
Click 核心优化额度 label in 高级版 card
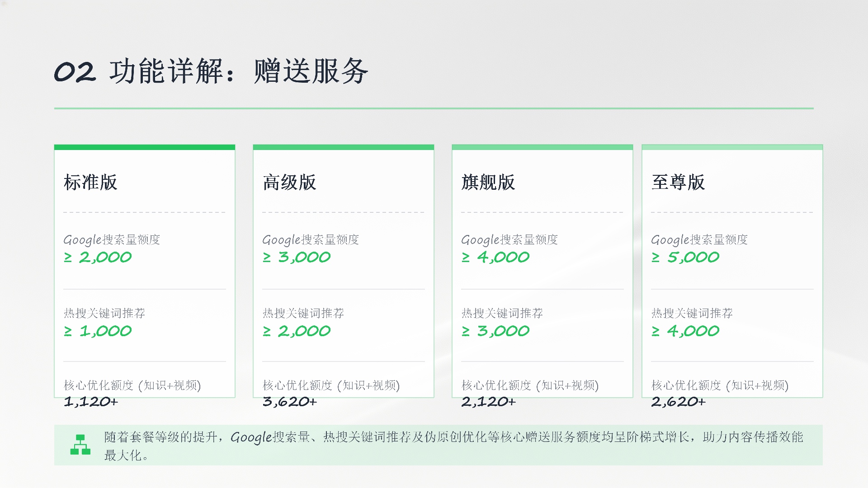[x=331, y=385]
